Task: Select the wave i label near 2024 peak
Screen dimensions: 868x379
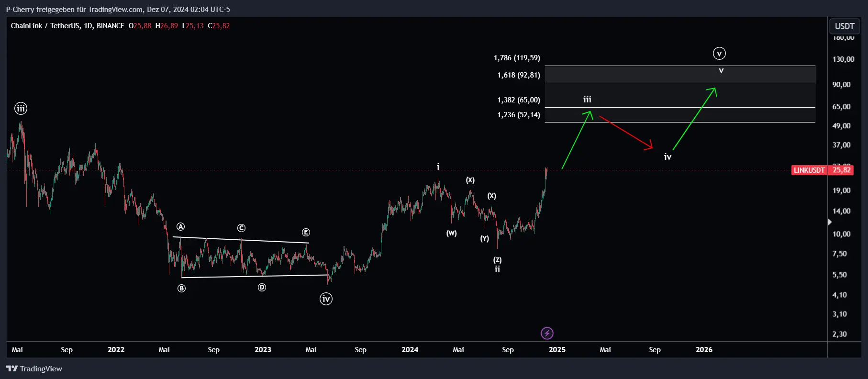Action: (438, 167)
